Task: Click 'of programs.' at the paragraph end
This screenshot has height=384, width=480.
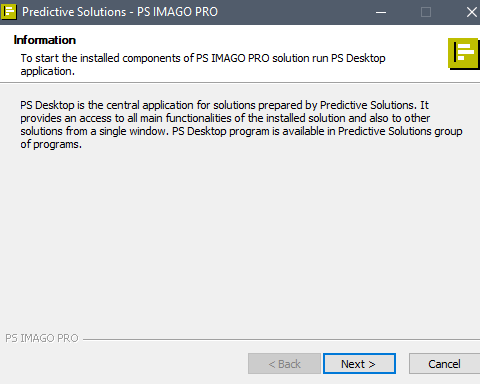Action: (x=51, y=144)
